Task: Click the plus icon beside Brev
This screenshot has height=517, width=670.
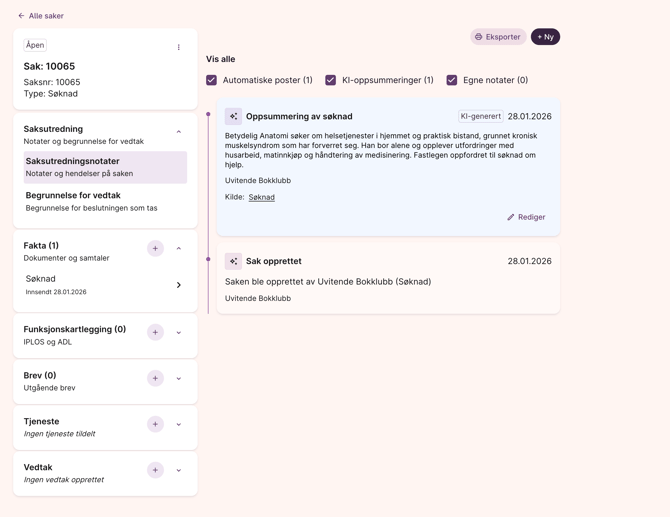Action: 155,378
